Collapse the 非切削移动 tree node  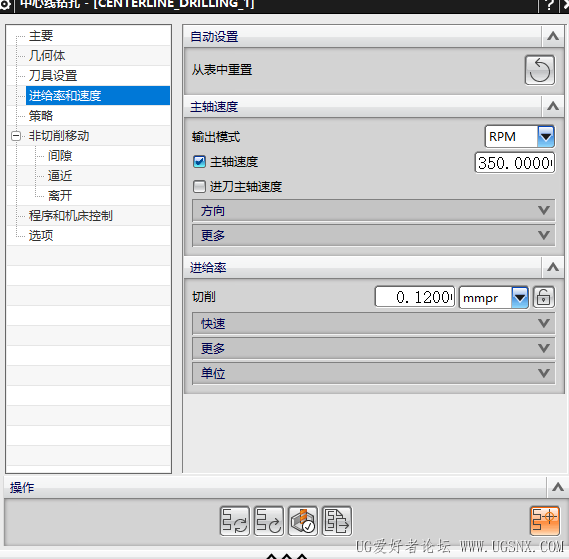pos(16,136)
